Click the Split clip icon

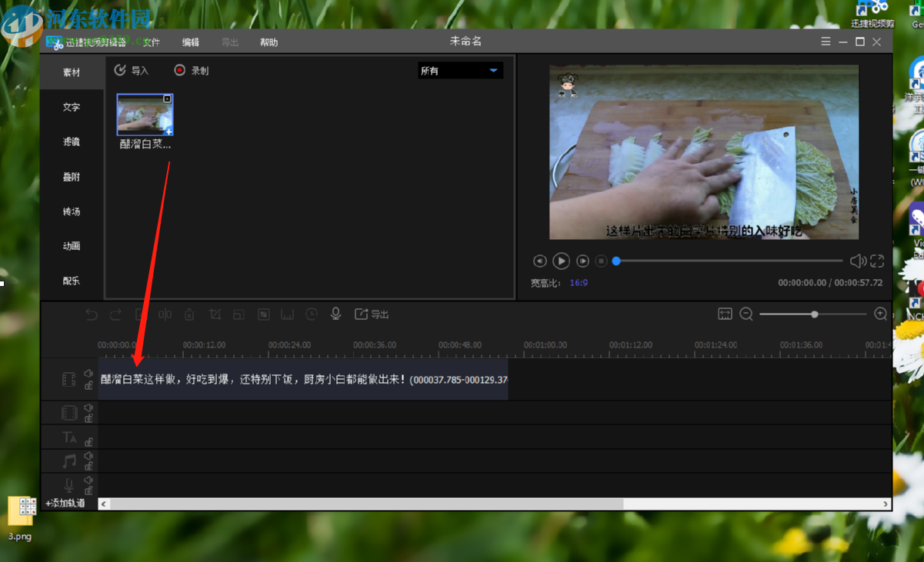coord(165,314)
